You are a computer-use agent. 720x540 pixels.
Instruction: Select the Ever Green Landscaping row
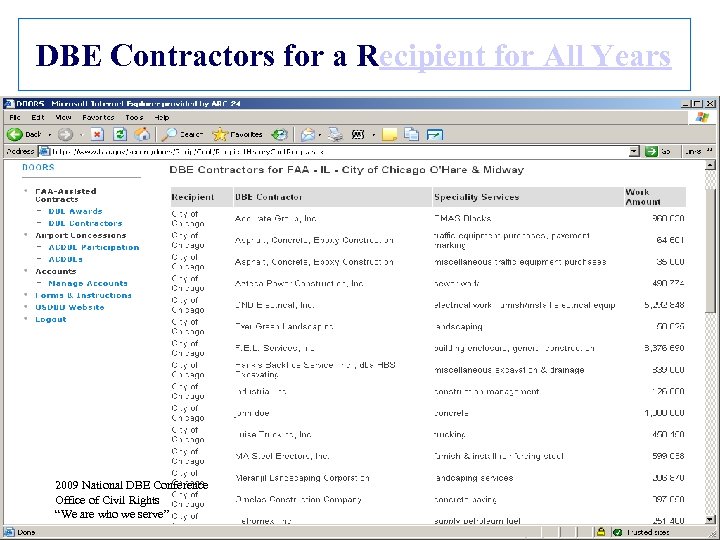click(x=428, y=326)
